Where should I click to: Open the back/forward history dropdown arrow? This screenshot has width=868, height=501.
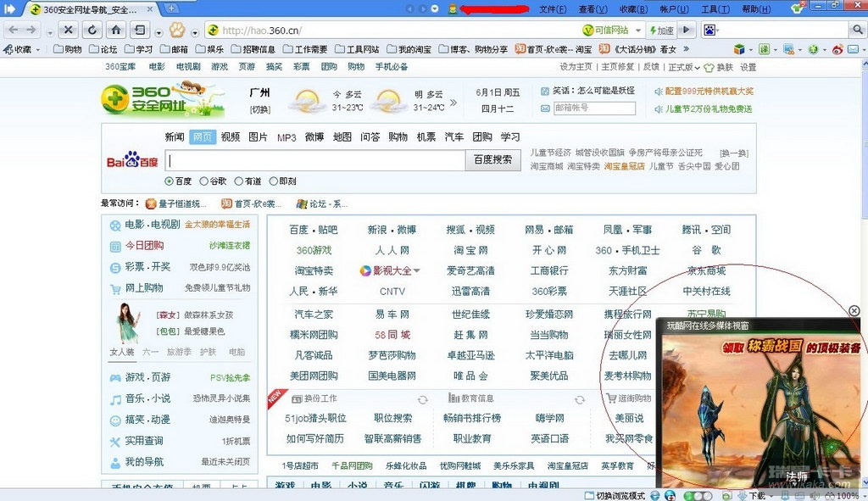pyautogui.click(x=50, y=33)
